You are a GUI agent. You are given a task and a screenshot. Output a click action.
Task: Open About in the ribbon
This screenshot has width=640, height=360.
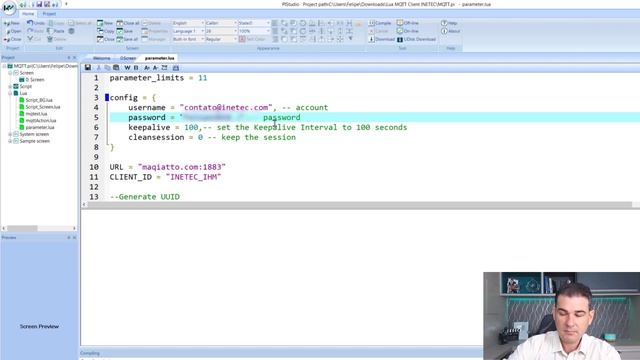(451, 31)
